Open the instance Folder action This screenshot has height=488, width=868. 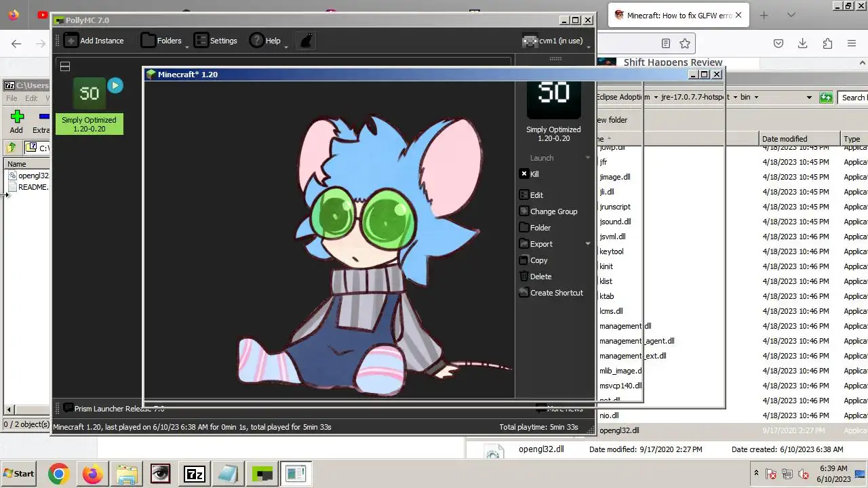[x=535, y=228]
